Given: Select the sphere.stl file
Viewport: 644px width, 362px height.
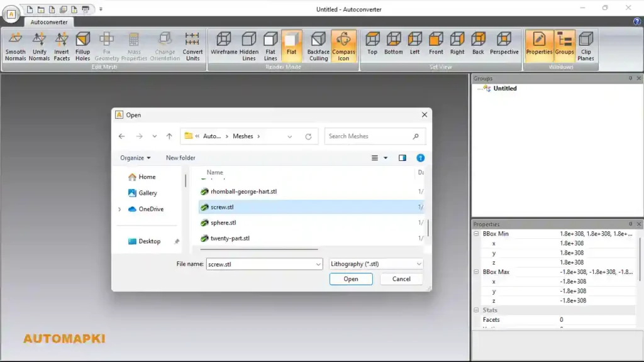Looking at the screenshot, I should [x=311, y=223].
